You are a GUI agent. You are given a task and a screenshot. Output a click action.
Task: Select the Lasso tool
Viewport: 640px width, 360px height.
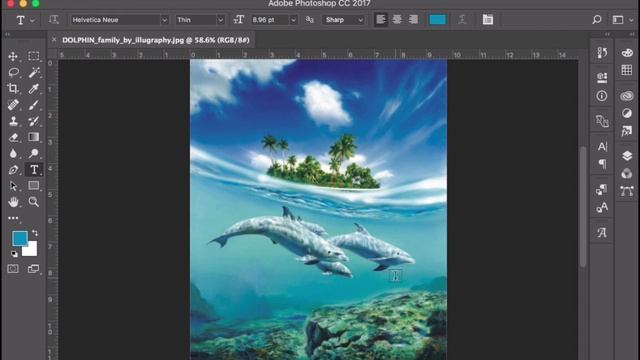[x=13, y=72]
